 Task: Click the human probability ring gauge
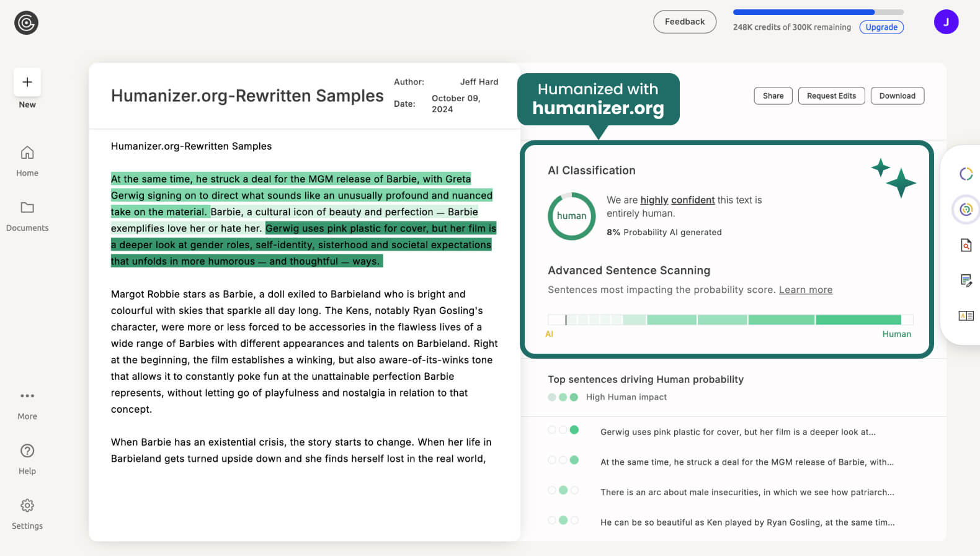tap(571, 216)
